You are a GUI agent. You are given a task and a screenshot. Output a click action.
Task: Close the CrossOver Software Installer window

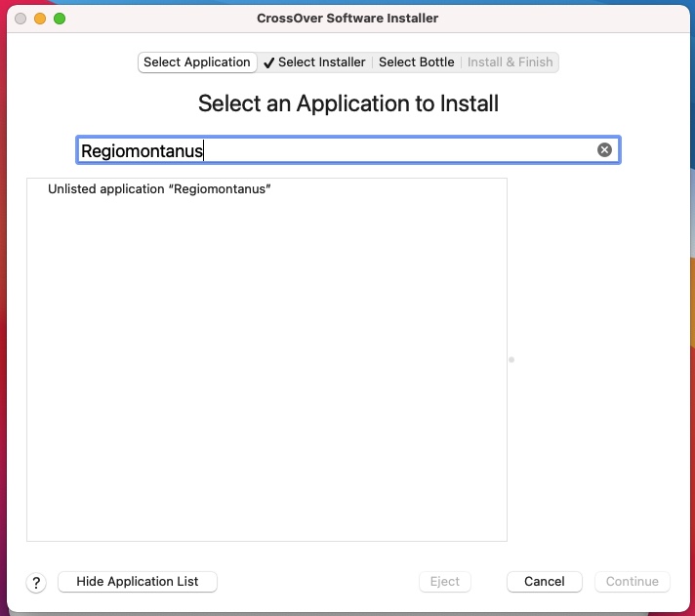20,19
